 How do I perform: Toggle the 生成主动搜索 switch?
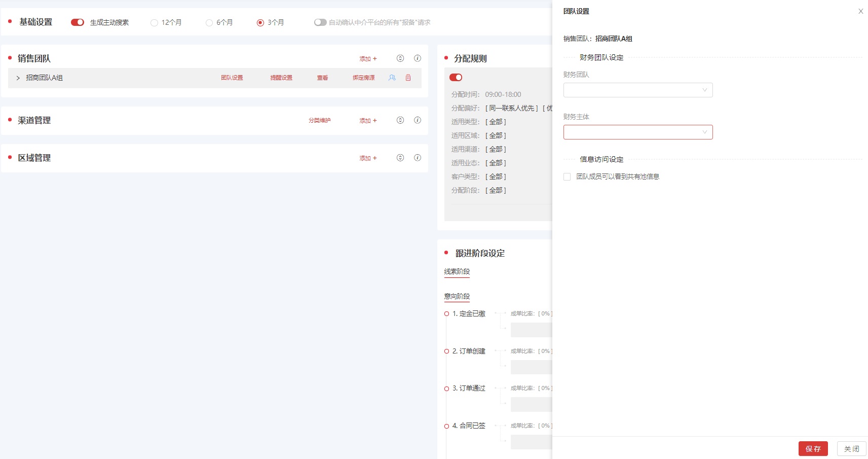click(x=78, y=22)
